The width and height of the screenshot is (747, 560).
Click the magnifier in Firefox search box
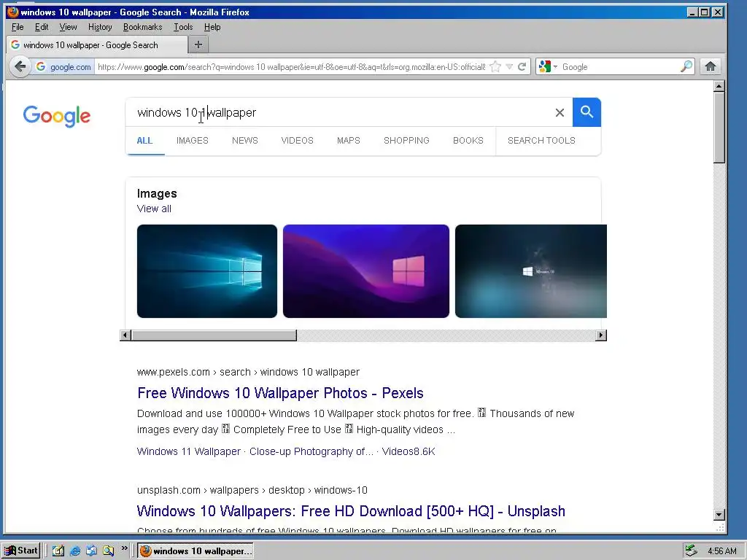(x=686, y=66)
